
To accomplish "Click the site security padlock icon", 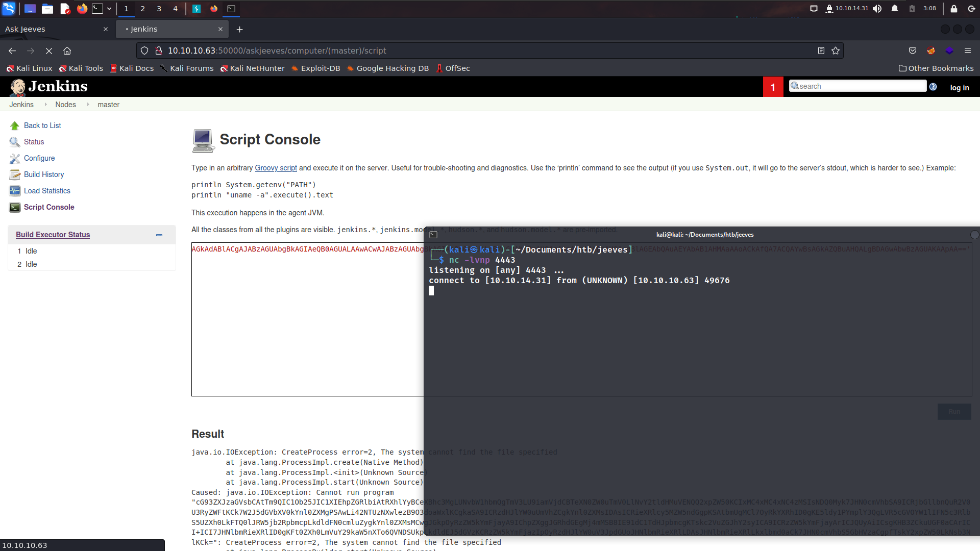I will [159, 51].
